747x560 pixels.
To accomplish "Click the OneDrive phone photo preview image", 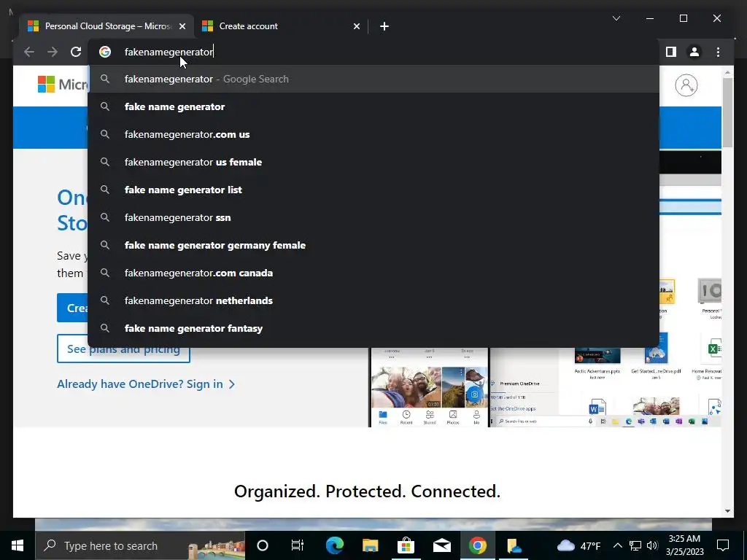I will (429, 387).
